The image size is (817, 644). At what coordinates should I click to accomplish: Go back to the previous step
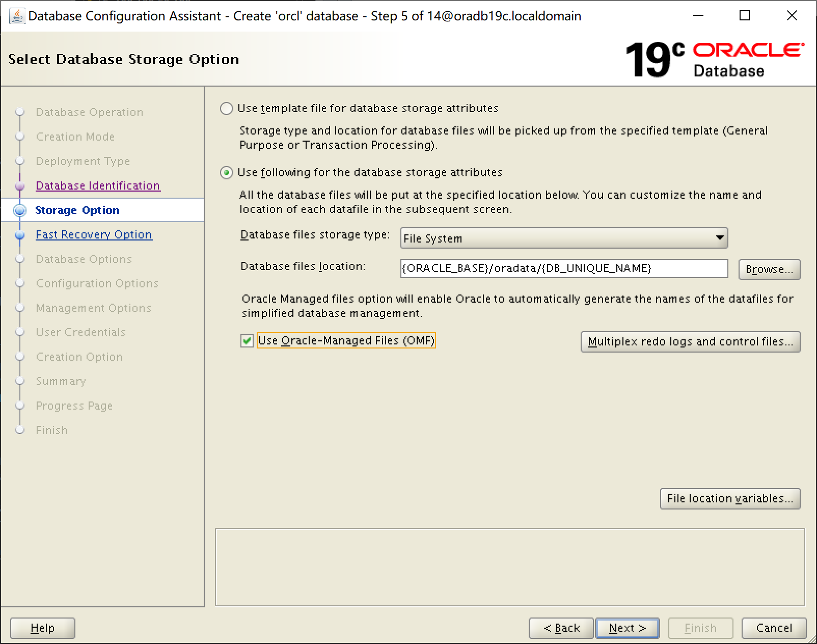coord(561,628)
